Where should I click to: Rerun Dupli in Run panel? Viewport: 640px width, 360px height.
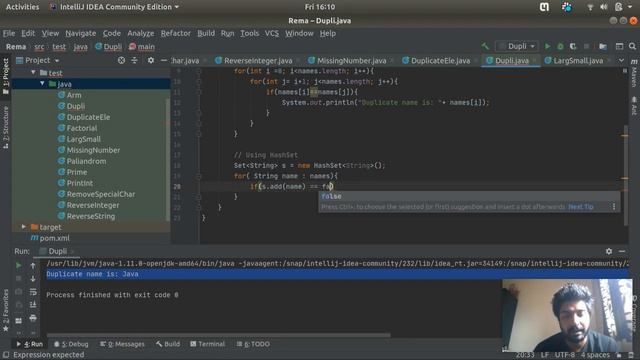pyautogui.click(x=18, y=266)
